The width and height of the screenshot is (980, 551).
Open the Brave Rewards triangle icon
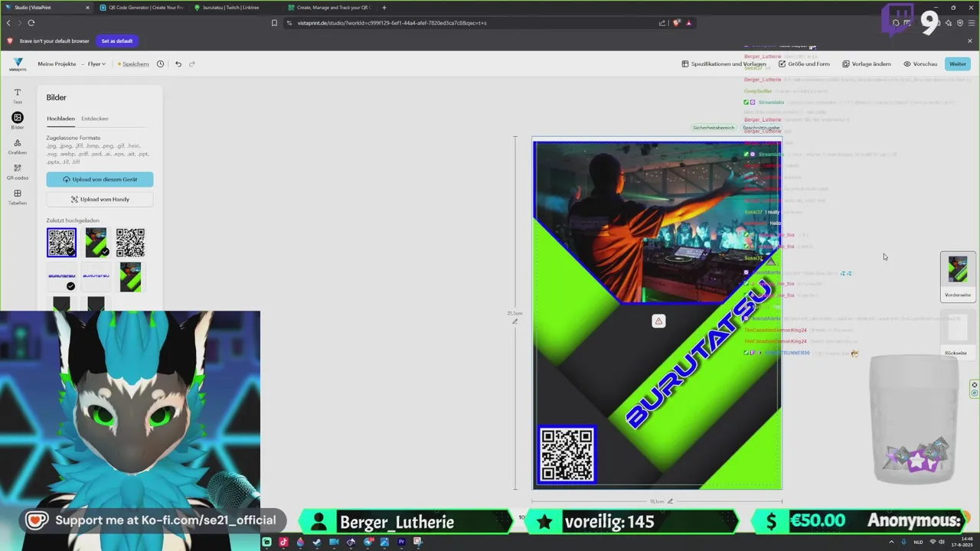(x=689, y=23)
